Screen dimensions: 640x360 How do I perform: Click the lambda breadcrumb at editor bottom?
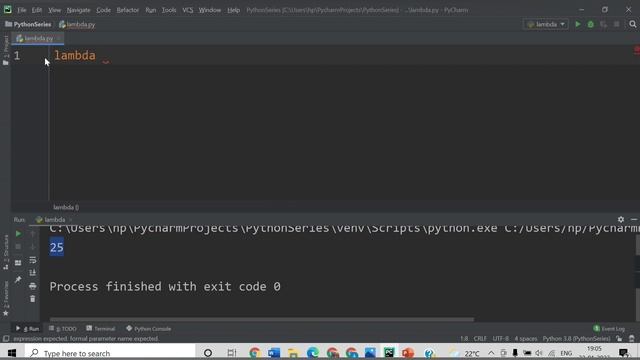click(x=66, y=207)
